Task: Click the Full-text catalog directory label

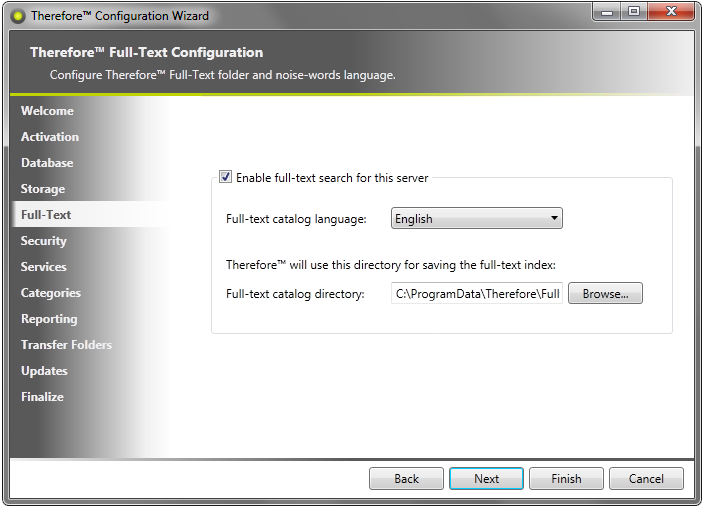Action: coord(295,294)
